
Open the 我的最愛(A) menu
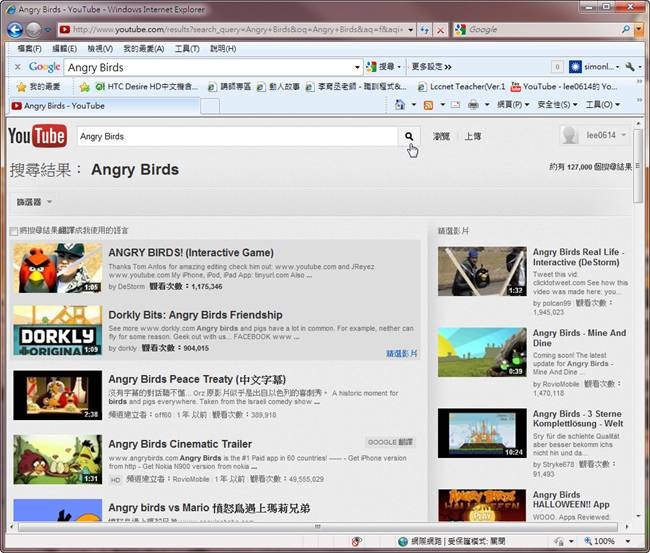coord(143,49)
